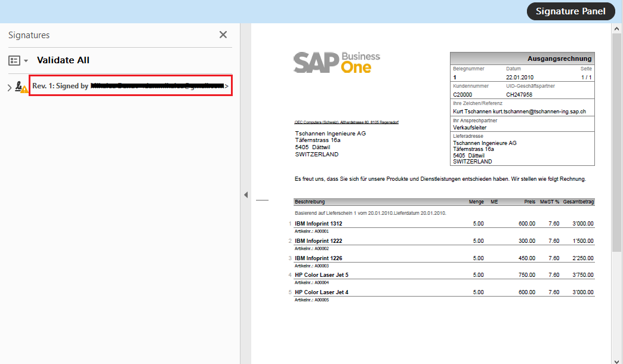
Task: Expand the Rev. 1 signature entry
Action: click(x=10, y=88)
